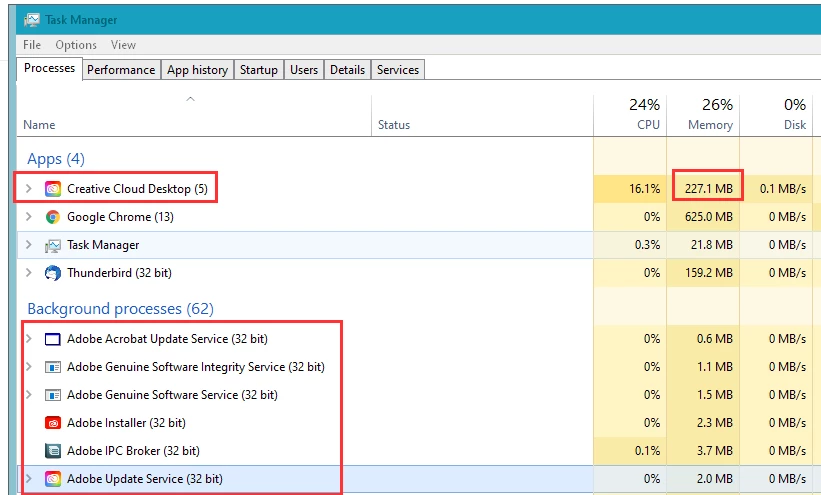Screen dimensions: 821x495
Task: Expand the Thunderbird process row
Action: (x=29, y=272)
